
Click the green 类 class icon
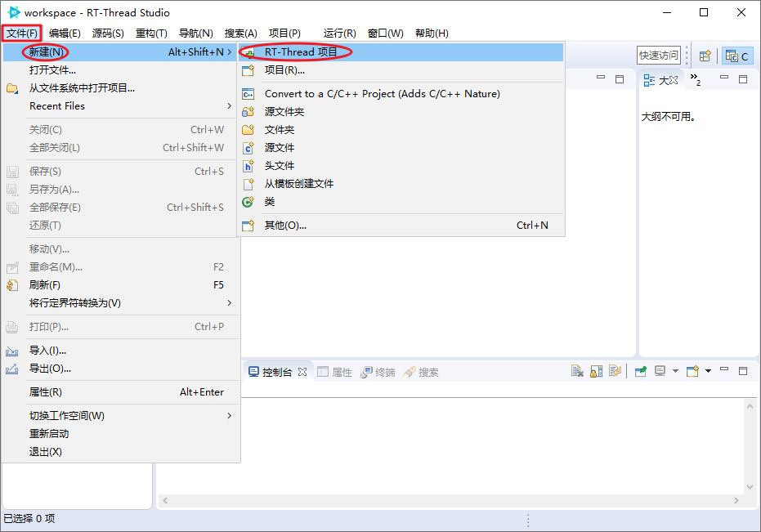pyautogui.click(x=248, y=202)
